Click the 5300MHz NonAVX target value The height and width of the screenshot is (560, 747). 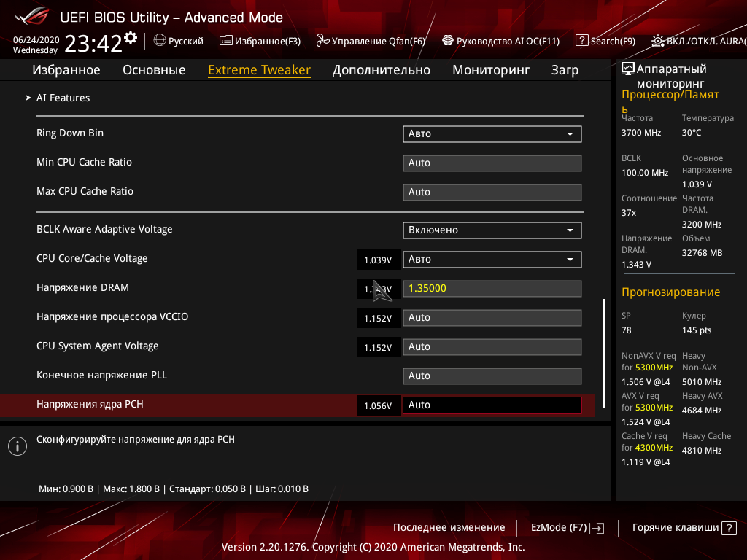click(654, 367)
